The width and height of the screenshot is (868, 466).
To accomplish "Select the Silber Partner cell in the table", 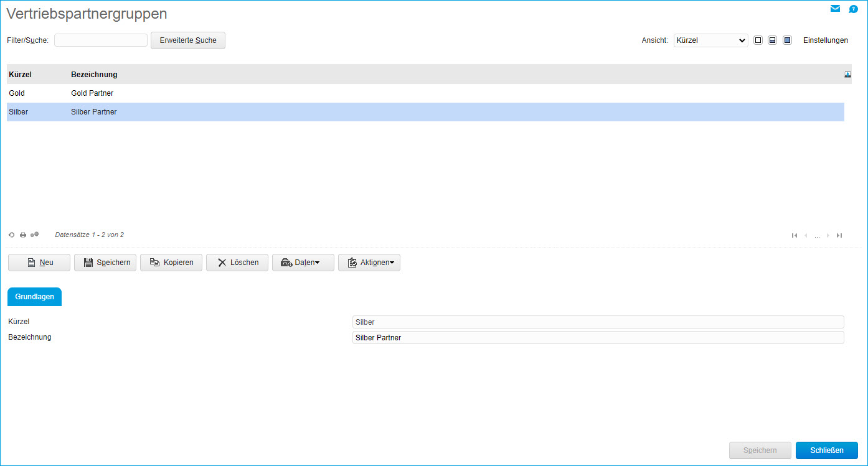I will [94, 112].
